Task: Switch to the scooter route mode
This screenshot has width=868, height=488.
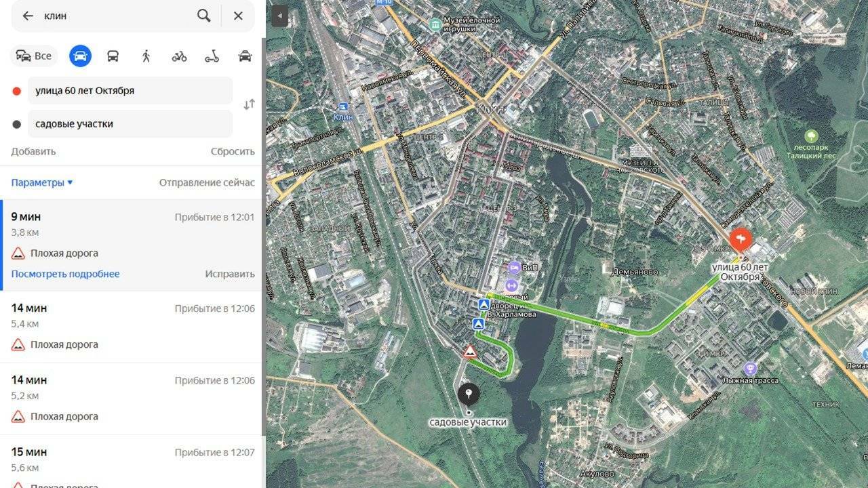Action: tap(212, 56)
